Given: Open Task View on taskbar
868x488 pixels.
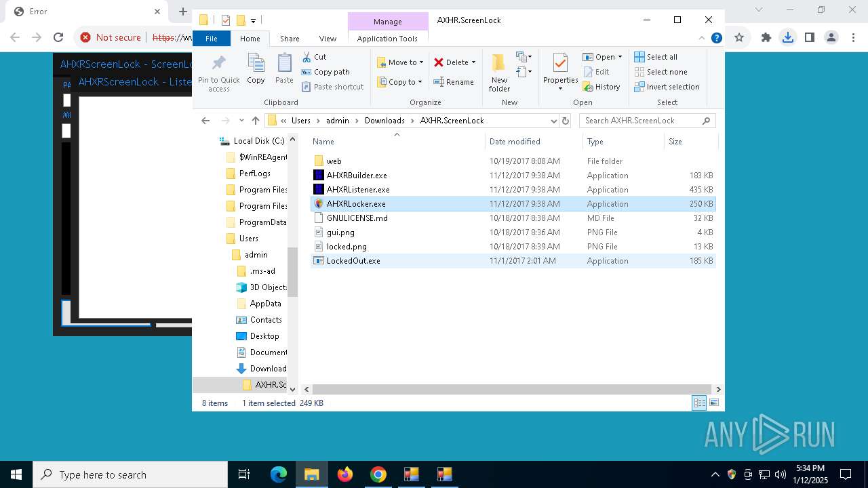Looking at the screenshot, I should pos(244,474).
